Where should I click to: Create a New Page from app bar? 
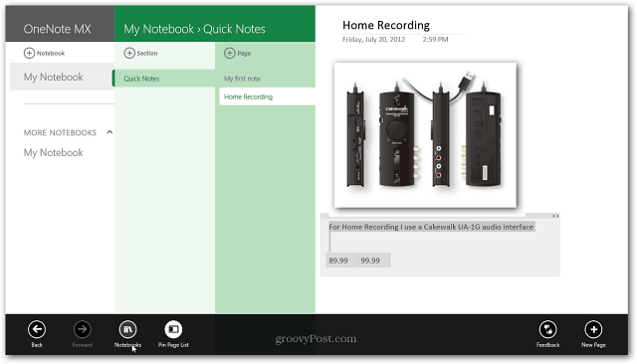click(x=593, y=329)
